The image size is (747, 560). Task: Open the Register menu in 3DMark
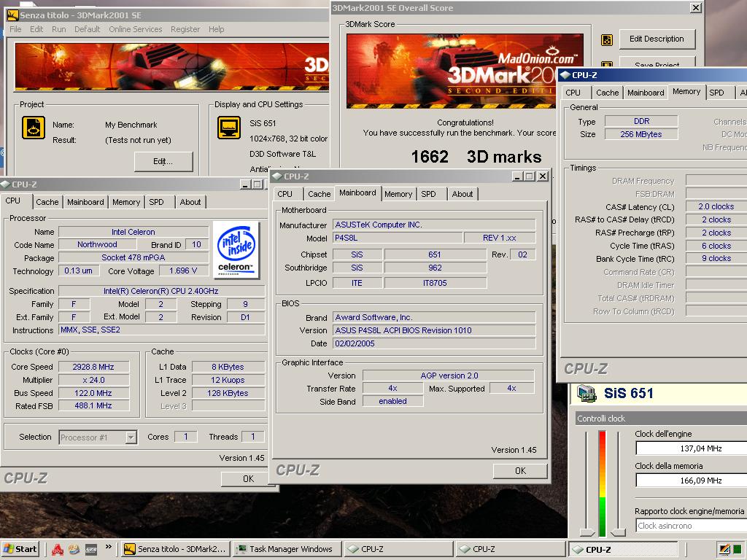(185, 29)
